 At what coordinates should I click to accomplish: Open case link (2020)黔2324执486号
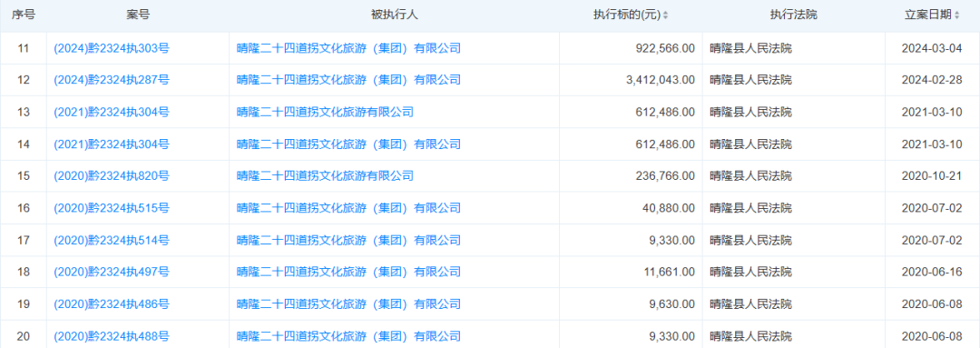pos(112,304)
